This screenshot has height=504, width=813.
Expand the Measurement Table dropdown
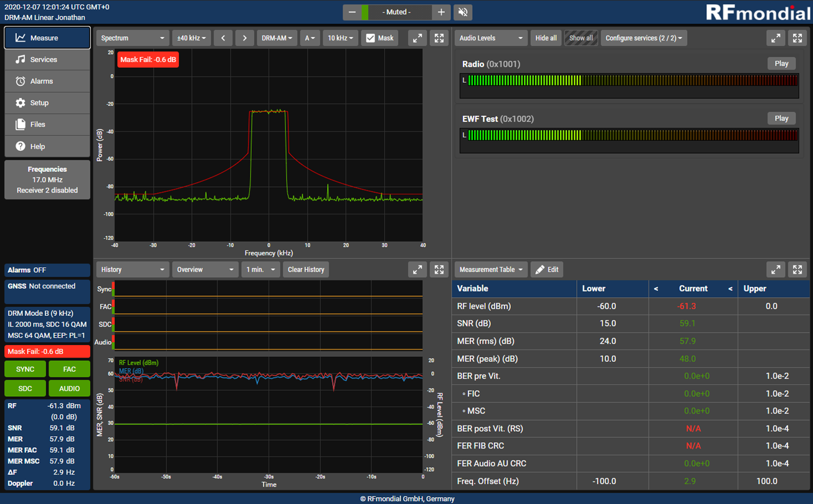click(491, 270)
